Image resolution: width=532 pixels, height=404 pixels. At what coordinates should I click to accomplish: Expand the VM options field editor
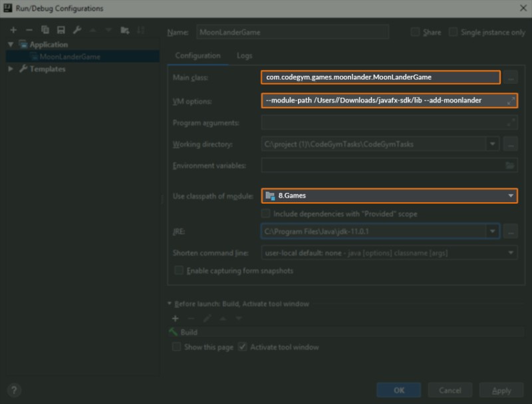click(x=510, y=101)
